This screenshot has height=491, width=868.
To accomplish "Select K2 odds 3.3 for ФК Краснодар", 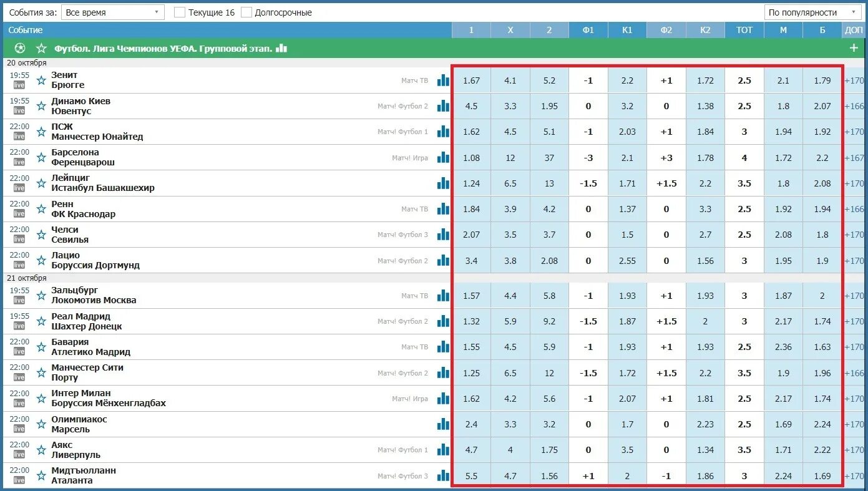I will pos(705,209).
